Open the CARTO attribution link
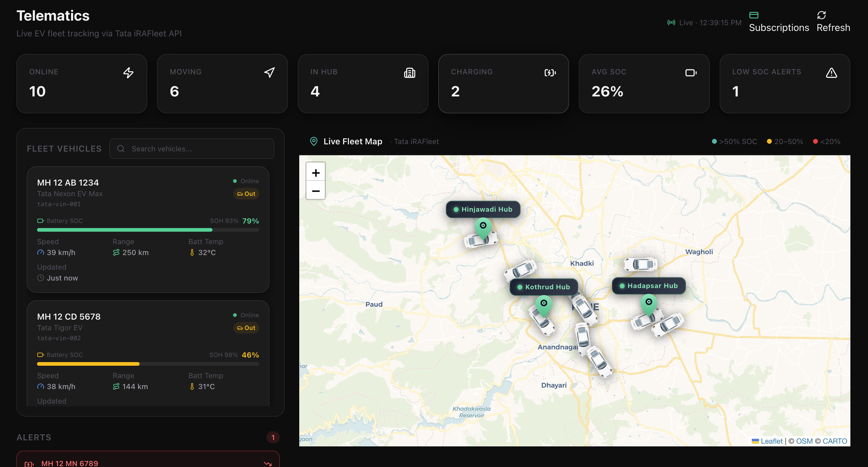868x467 pixels. tap(834, 441)
